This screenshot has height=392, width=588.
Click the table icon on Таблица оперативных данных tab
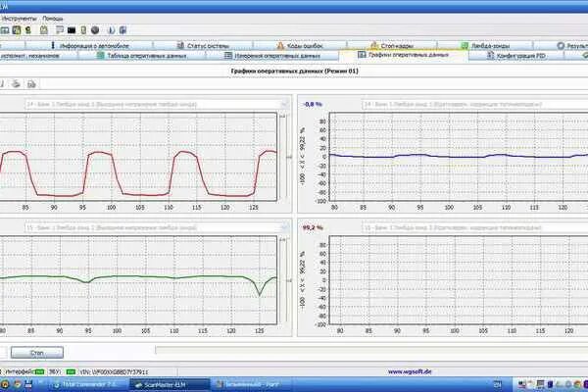[x=101, y=56]
